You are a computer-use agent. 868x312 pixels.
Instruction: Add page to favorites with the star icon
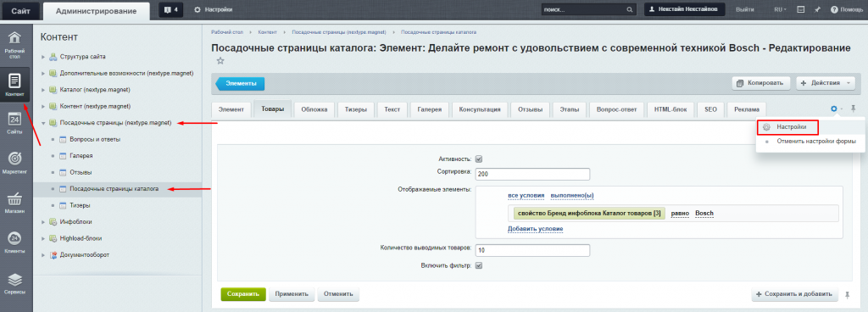(x=220, y=61)
